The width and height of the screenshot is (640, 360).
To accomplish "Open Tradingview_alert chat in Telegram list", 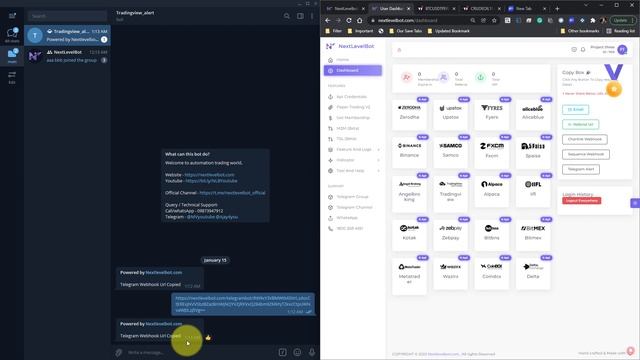I will [x=67, y=35].
